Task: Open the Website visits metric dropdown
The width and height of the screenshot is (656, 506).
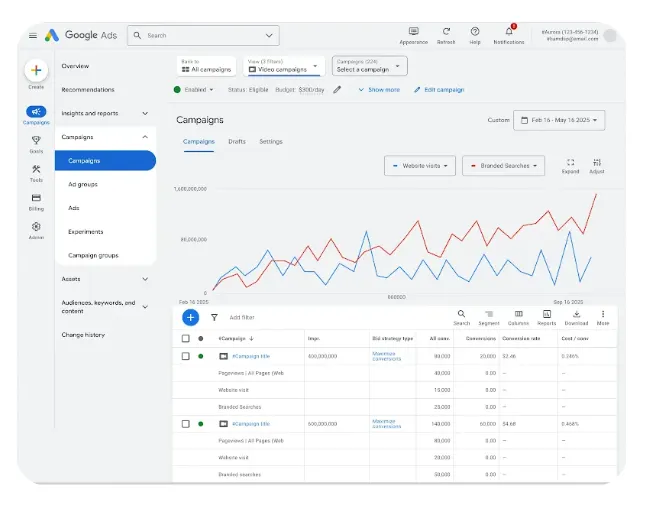Action: (x=420, y=166)
